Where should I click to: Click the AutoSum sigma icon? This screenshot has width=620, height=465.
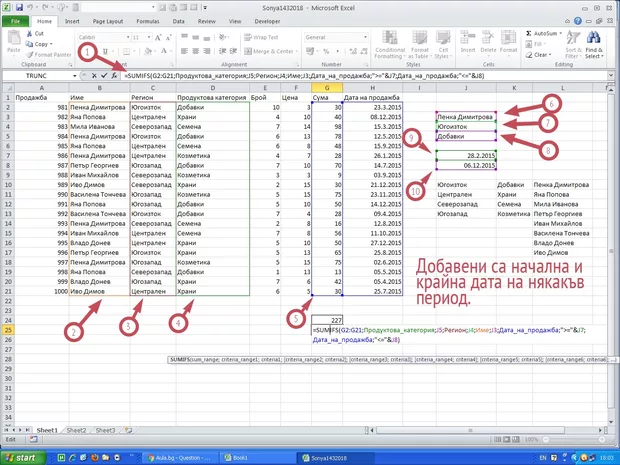point(527,32)
